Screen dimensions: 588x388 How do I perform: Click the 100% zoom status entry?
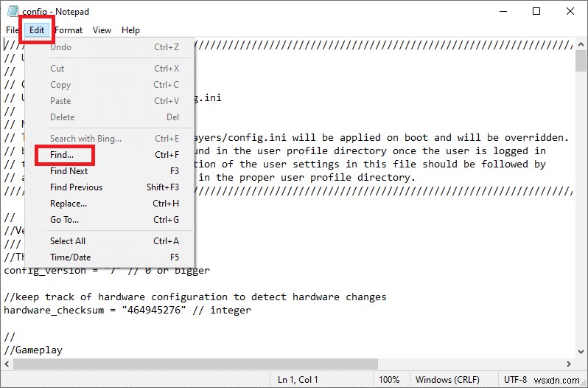tap(389, 380)
